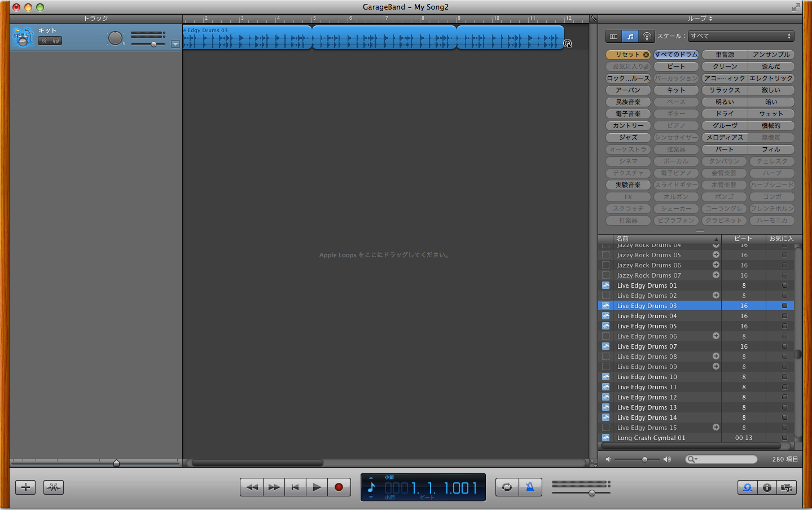Image resolution: width=812 pixels, height=510 pixels.
Task: Mark Live Edgy Drums 07 as favorite
Action: coord(784,346)
